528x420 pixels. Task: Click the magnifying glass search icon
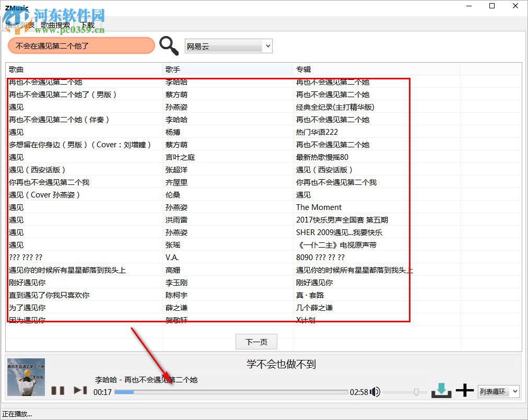tap(168, 46)
